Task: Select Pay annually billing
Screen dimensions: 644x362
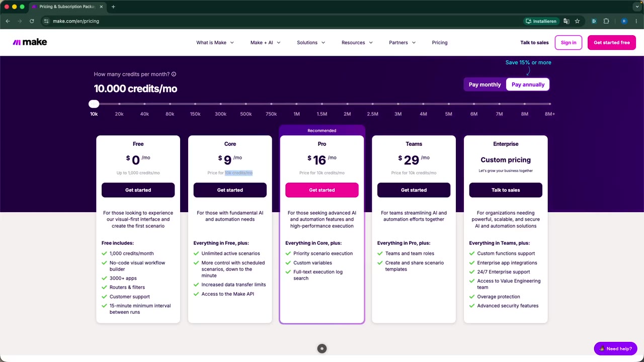Action: (x=528, y=84)
